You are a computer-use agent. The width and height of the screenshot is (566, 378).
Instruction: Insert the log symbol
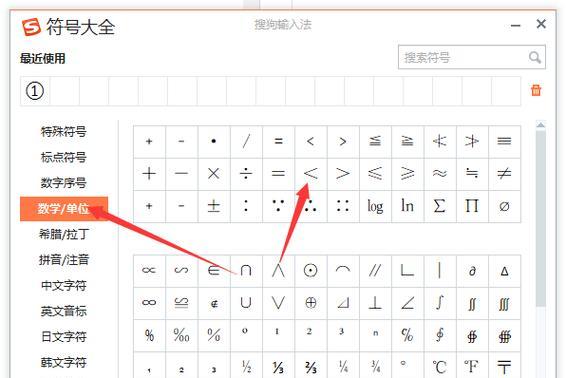(375, 206)
